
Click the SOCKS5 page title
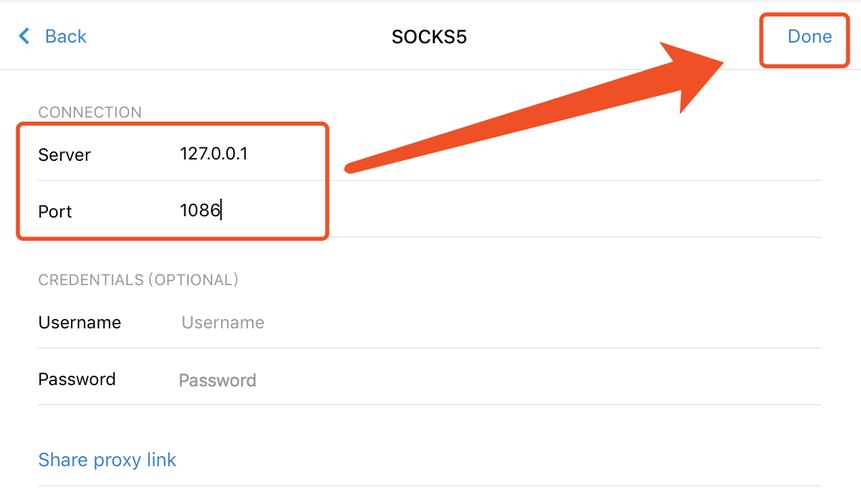[429, 37]
